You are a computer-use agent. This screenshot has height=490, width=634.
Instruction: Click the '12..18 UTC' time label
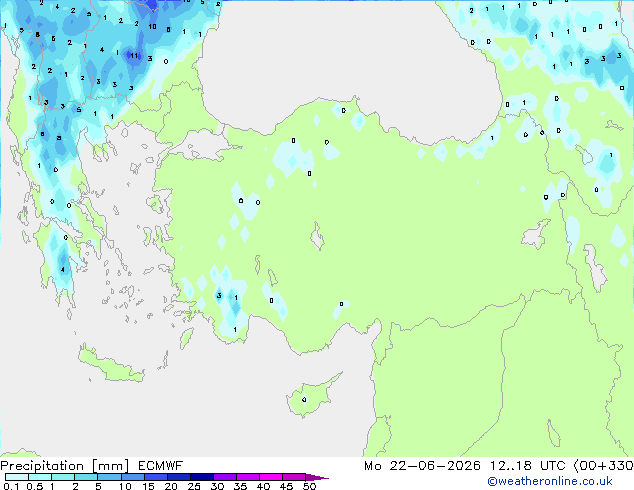[x=527, y=466]
